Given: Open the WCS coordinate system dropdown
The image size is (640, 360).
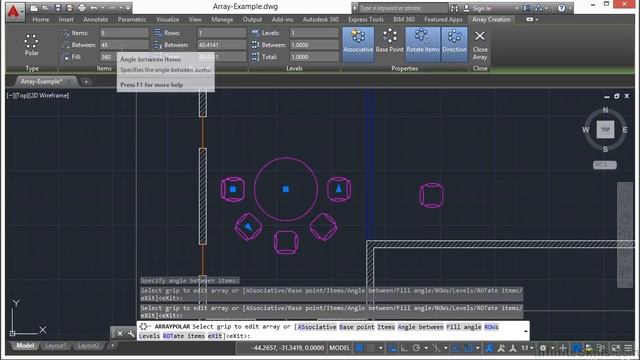Looking at the screenshot, I should 604,165.
